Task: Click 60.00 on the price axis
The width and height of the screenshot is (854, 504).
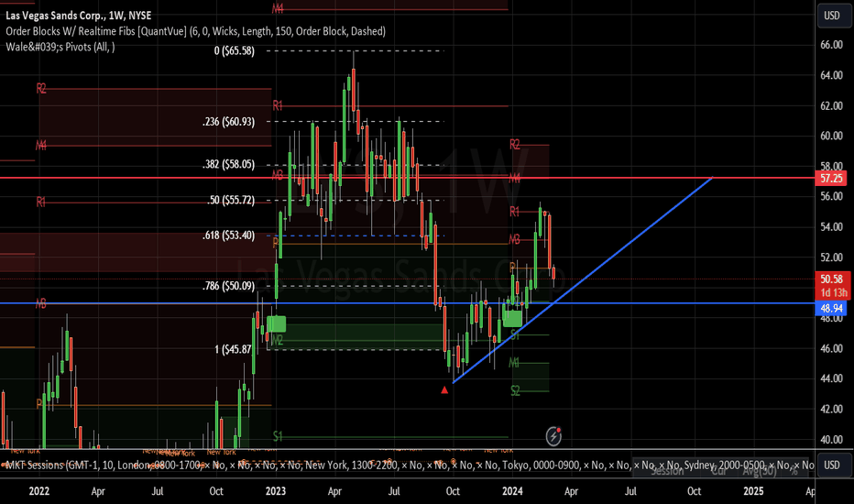Action: pyautogui.click(x=832, y=136)
